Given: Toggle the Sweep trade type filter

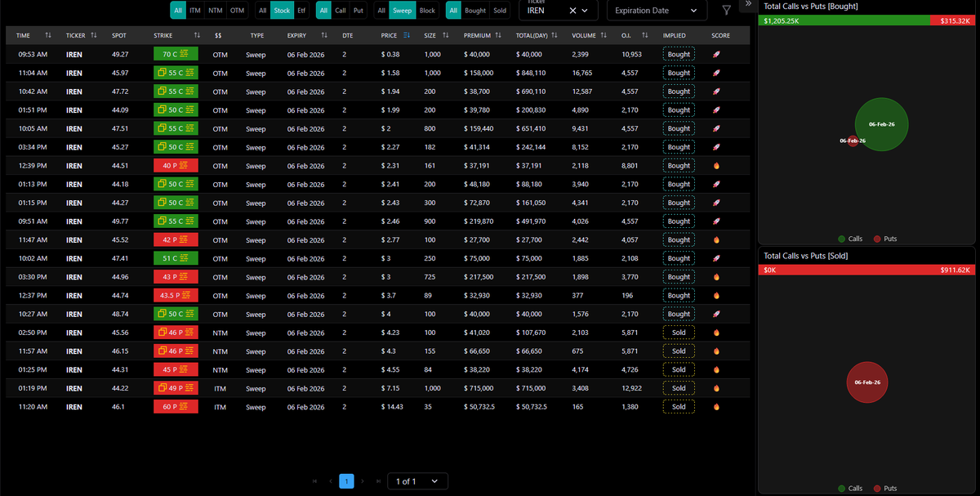Looking at the screenshot, I should pos(402,11).
